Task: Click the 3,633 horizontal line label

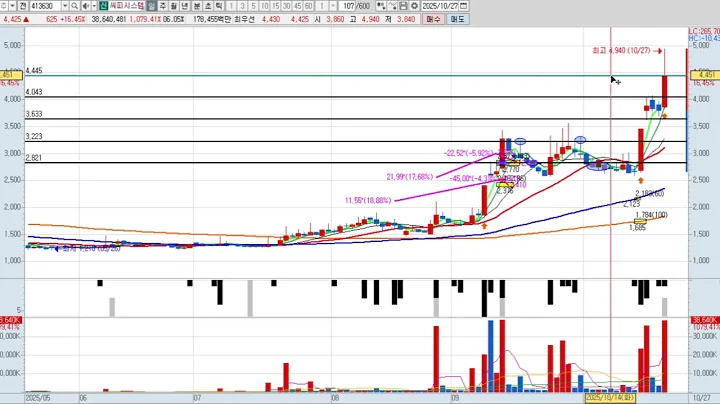Action: pyautogui.click(x=34, y=114)
